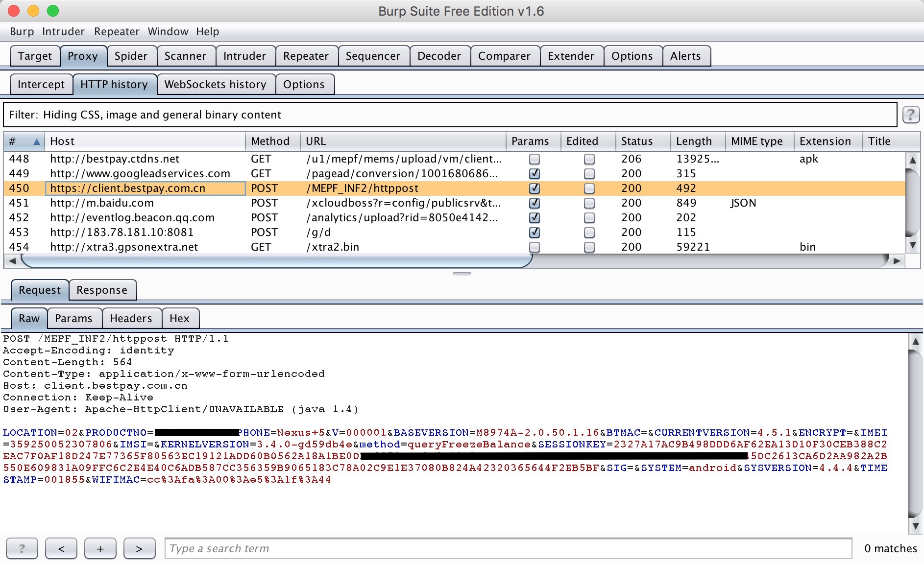Click the plus search options button
Image resolution: width=924 pixels, height=563 pixels.
(x=100, y=548)
